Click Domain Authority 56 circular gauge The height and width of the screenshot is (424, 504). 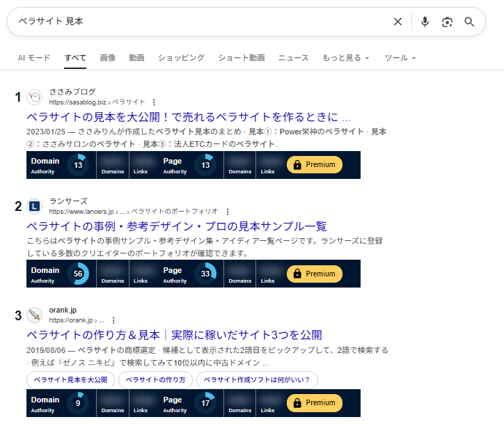click(78, 274)
